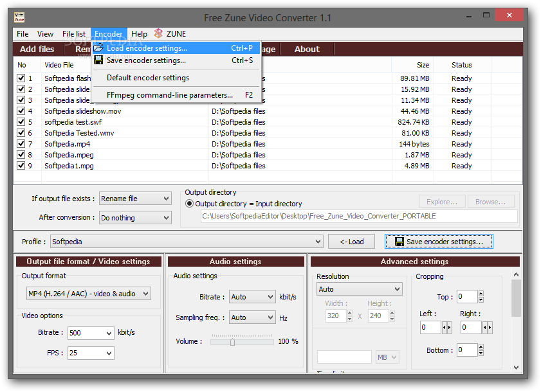Image resolution: width=541 pixels, height=392 pixels.
Task: Select the Softpedia.mpeg row text
Action: (x=69, y=155)
